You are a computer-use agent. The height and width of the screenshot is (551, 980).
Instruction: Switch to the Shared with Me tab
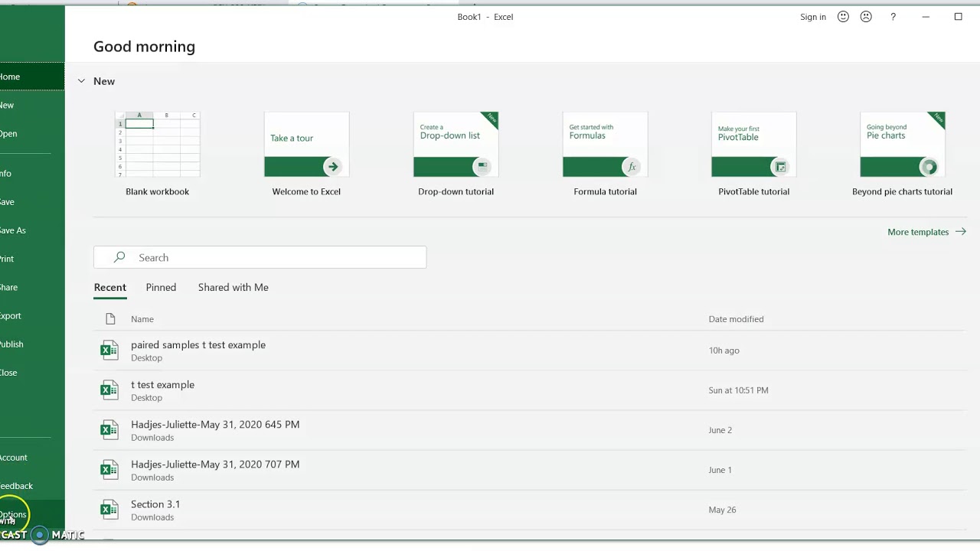(x=234, y=287)
